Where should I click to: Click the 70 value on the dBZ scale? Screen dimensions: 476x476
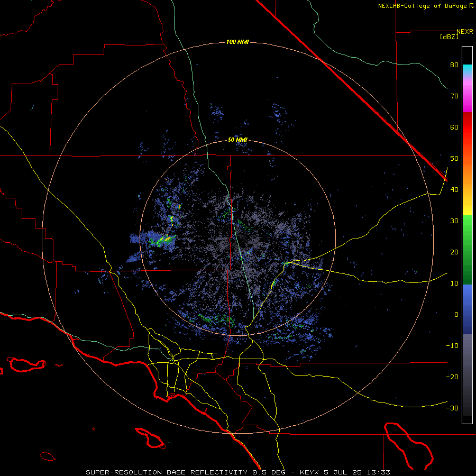pos(454,96)
